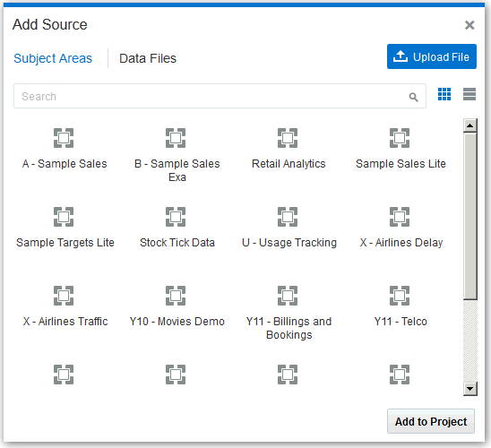
Task: Select the X - Airlines Traffic icon
Action: pyautogui.click(x=64, y=296)
